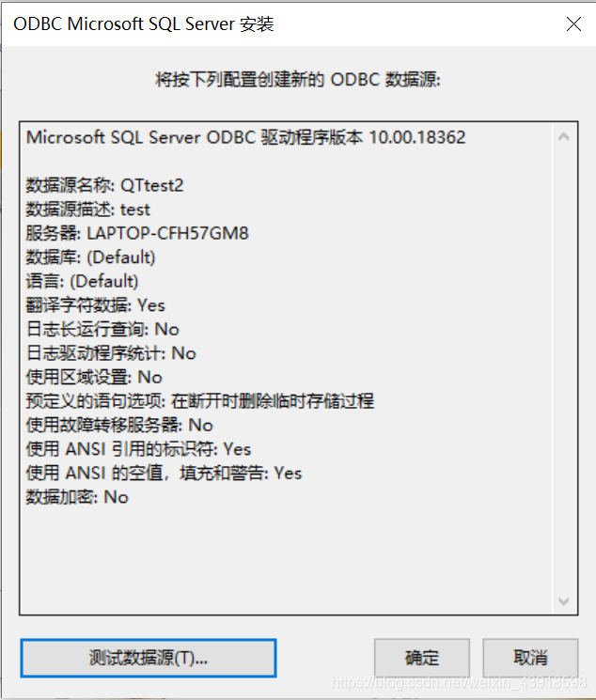Screen dimensions: 596x700
Task: Click the 语言: (Default) line
Action: (82, 281)
